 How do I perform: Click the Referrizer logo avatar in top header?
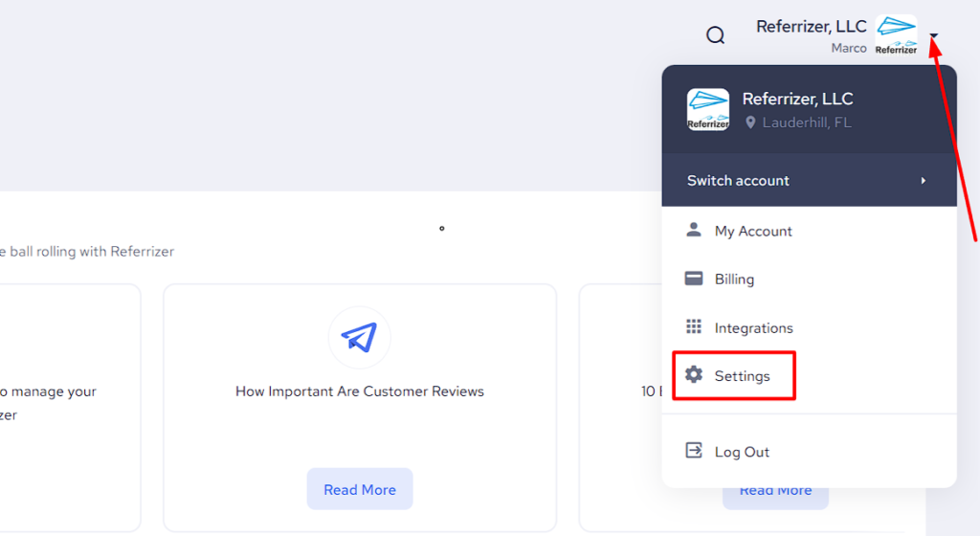click(x=896, y=34)
